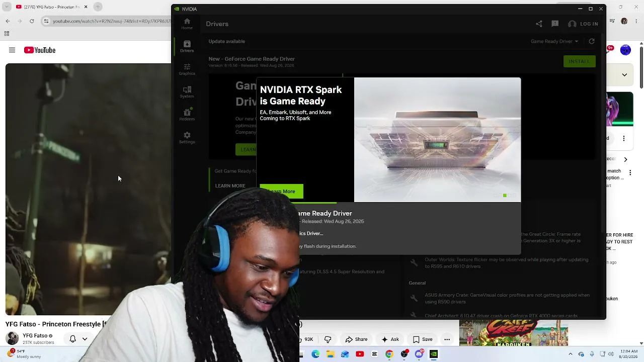Open the System section in NVIDIA app
Image resolution: width=644 pixels, height=362 pixels.
click(187, 92)
